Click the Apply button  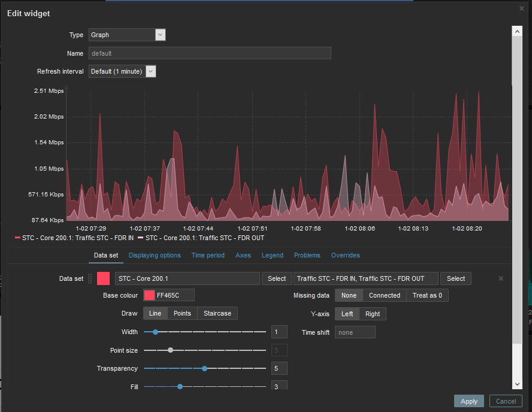pyautogui.click(x=468, y=401)
